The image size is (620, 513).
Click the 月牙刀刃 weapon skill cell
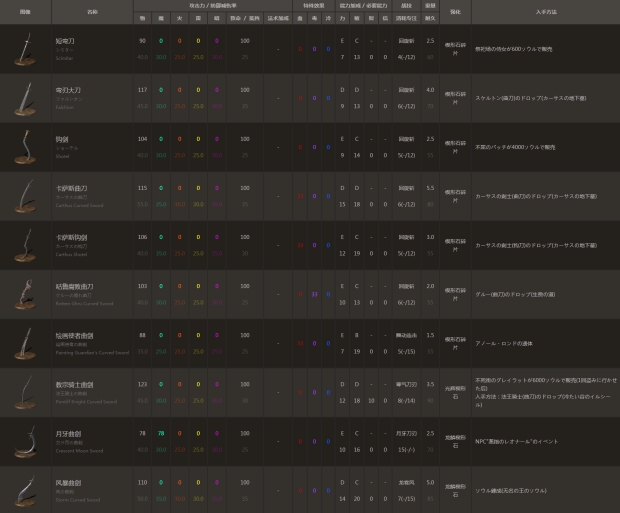pyautogui.click(x=405, y=433)
